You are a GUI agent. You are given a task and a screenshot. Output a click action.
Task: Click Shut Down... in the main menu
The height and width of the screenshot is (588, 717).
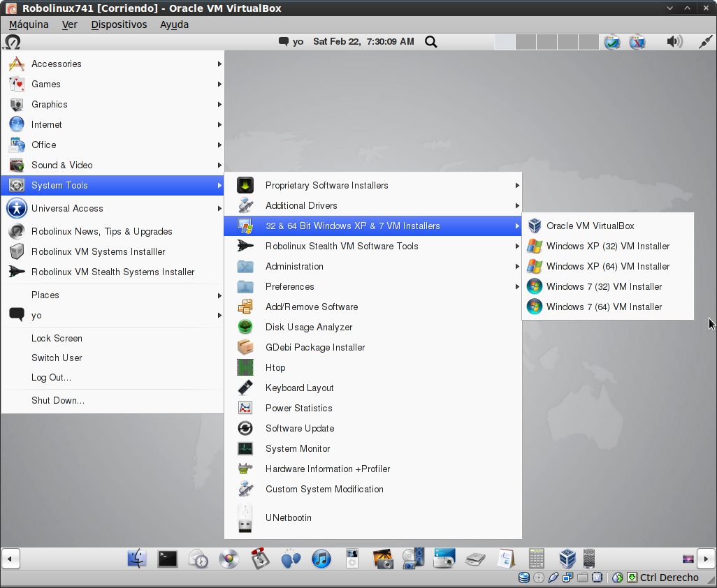tap(58, 400)
